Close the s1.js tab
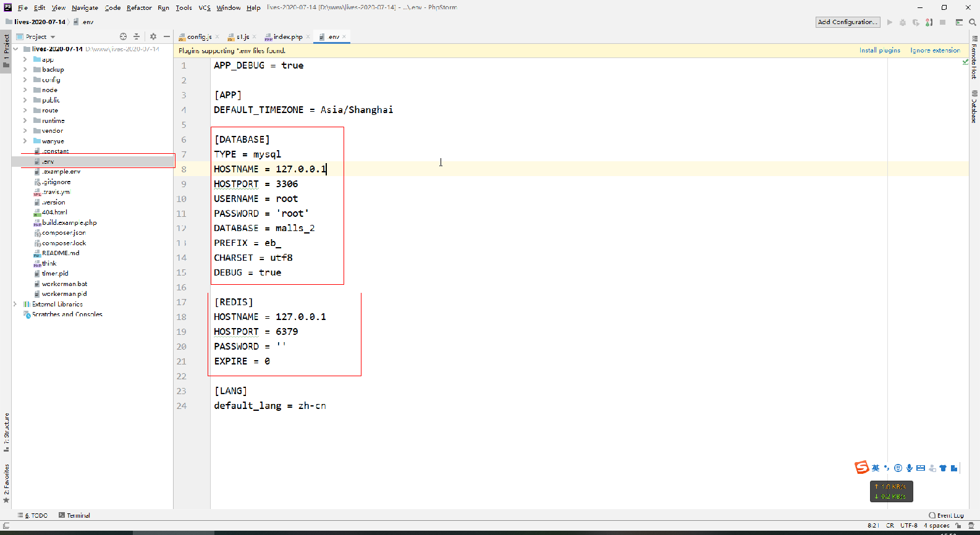This screenshot has width=980, height=535. [254, 37]
